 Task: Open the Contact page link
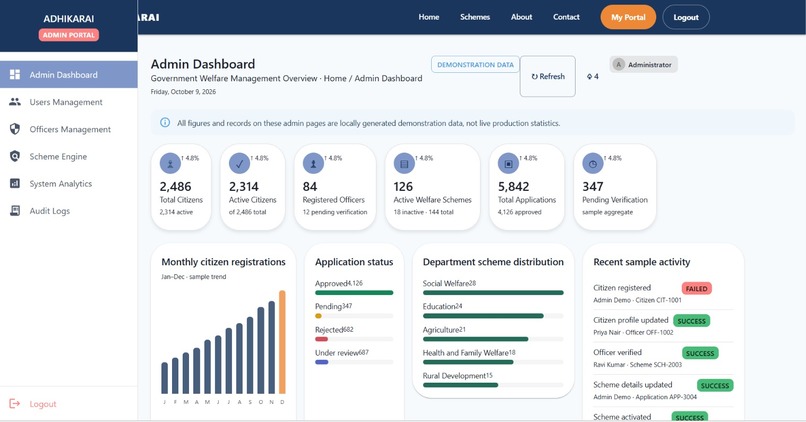(x=566, y=17)
